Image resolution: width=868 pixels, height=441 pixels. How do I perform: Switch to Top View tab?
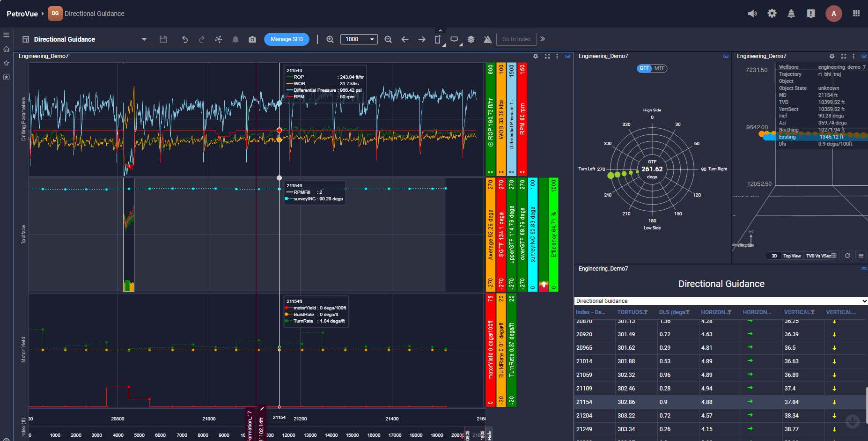click(792, 256)
